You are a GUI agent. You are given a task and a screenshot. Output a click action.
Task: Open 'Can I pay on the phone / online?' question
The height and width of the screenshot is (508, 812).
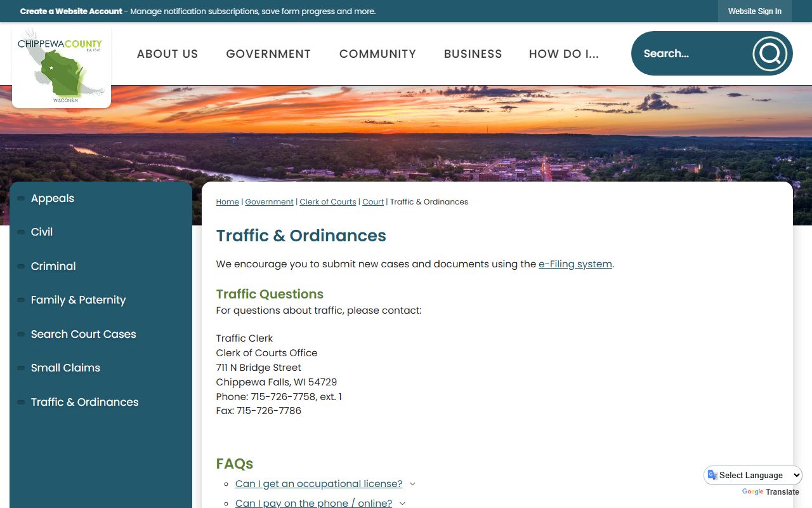(x=314, y=504)
